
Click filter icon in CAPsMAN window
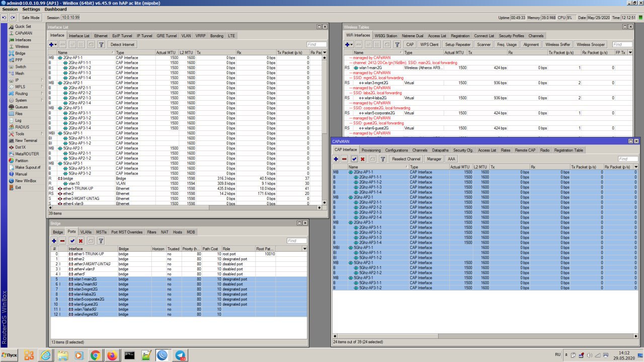pos(382,159)
